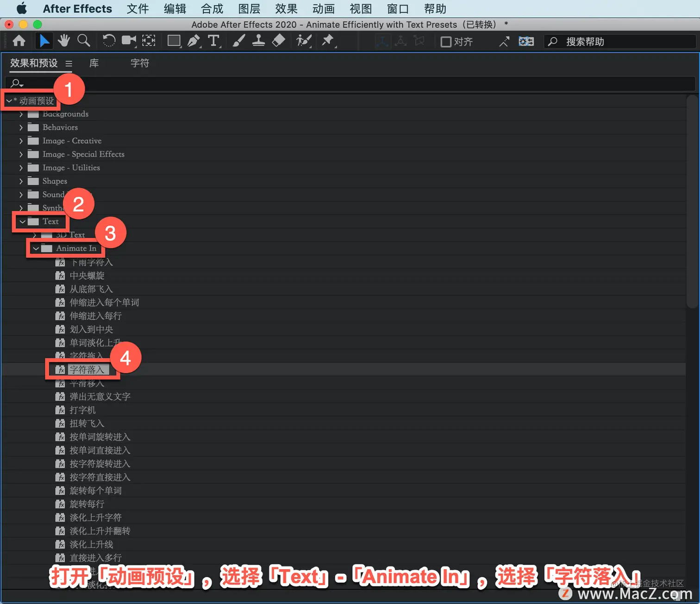Expand Image - Special Effects folder
Screen dimensions: 700x604
(21, 155)
